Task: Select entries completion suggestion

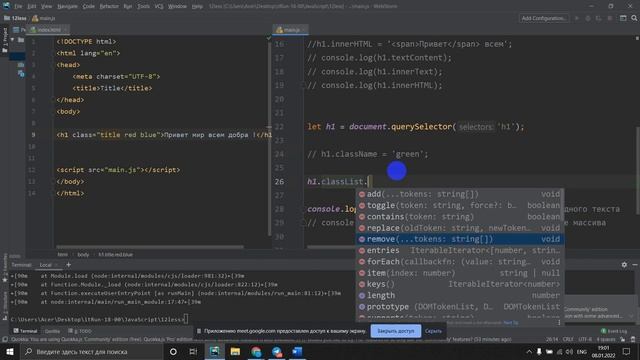Action: [460, 250]
